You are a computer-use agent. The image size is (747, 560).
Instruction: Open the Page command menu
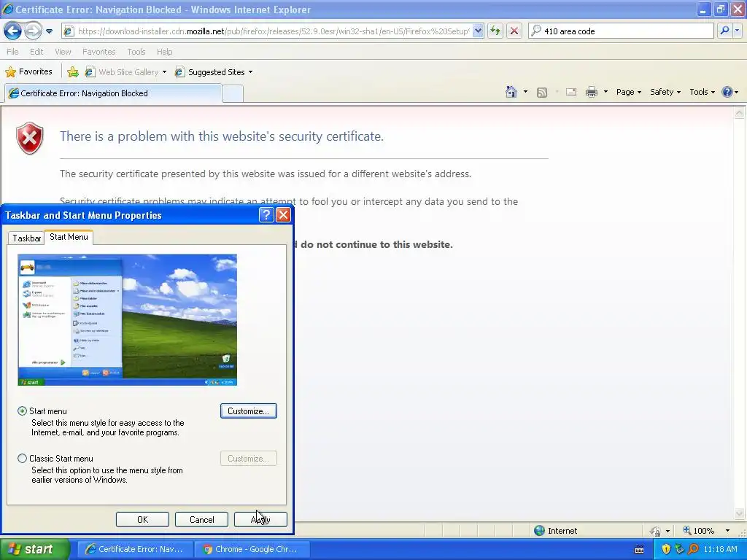pos(628,92)
